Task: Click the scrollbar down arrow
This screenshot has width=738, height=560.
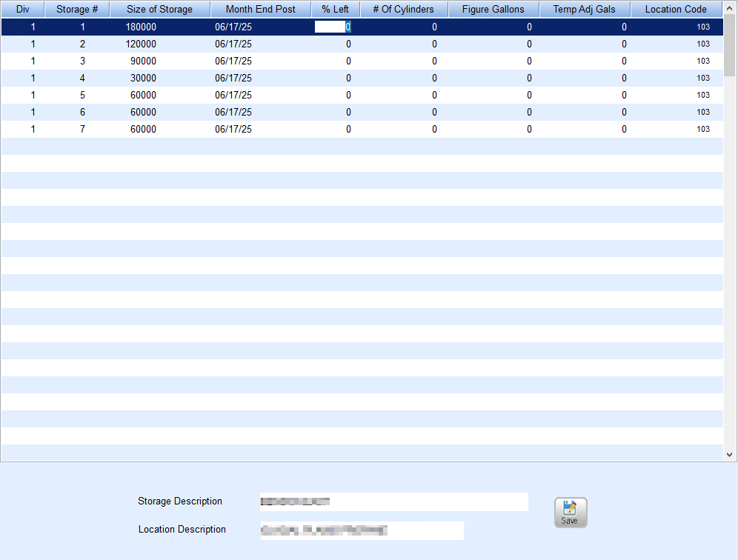Action: pyautogui.click(x=730, y=454)
